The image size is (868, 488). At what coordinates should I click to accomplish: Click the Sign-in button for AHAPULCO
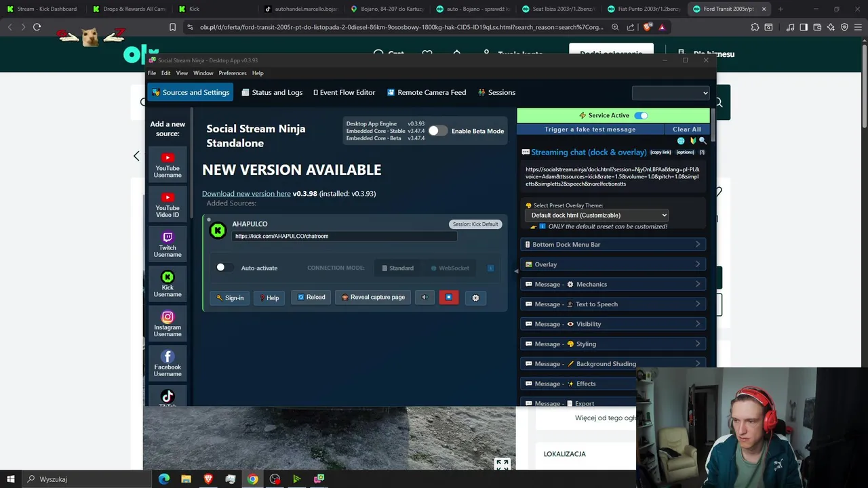230,298
